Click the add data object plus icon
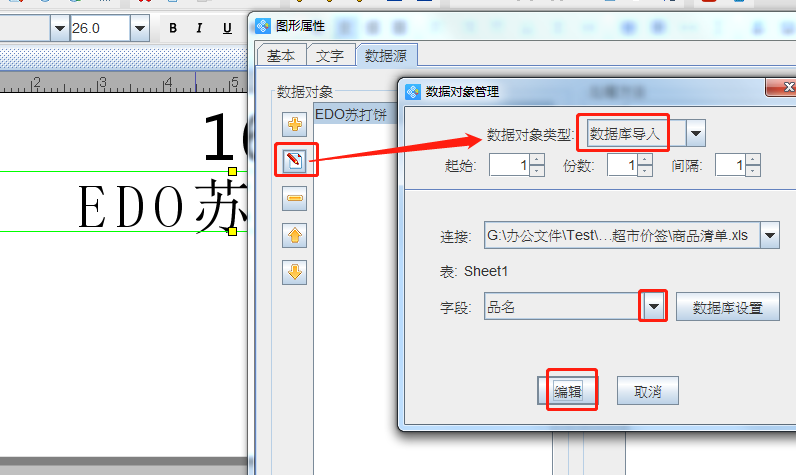 [x=295, y=124]
